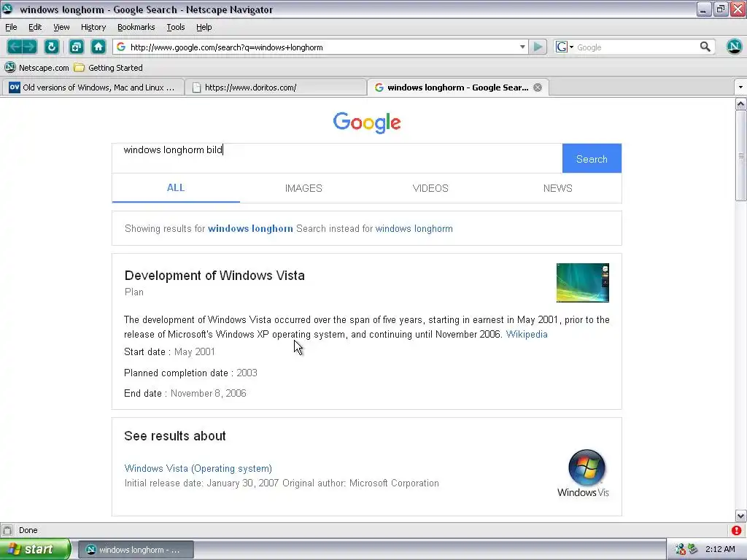Click the Back navigation arrow
Image resolution: width=747 pixels, height=560 pixels.
click(15, 47)
